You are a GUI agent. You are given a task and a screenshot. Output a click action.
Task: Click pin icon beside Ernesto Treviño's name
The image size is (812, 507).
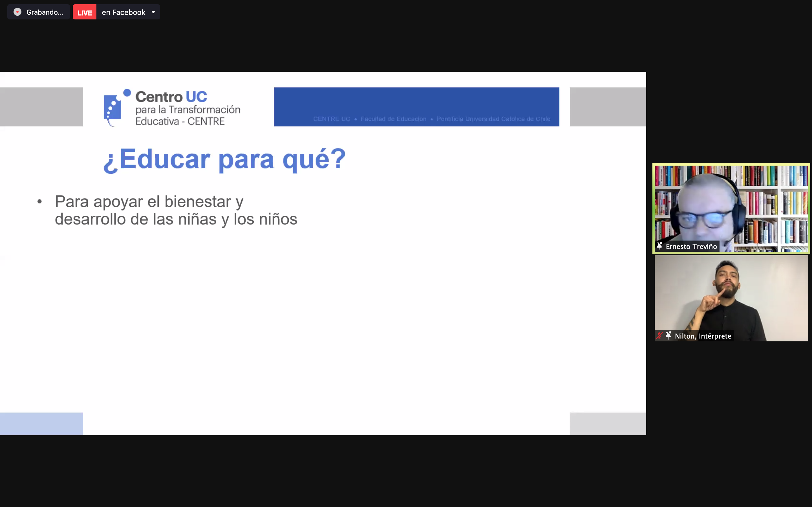[659, 246]
